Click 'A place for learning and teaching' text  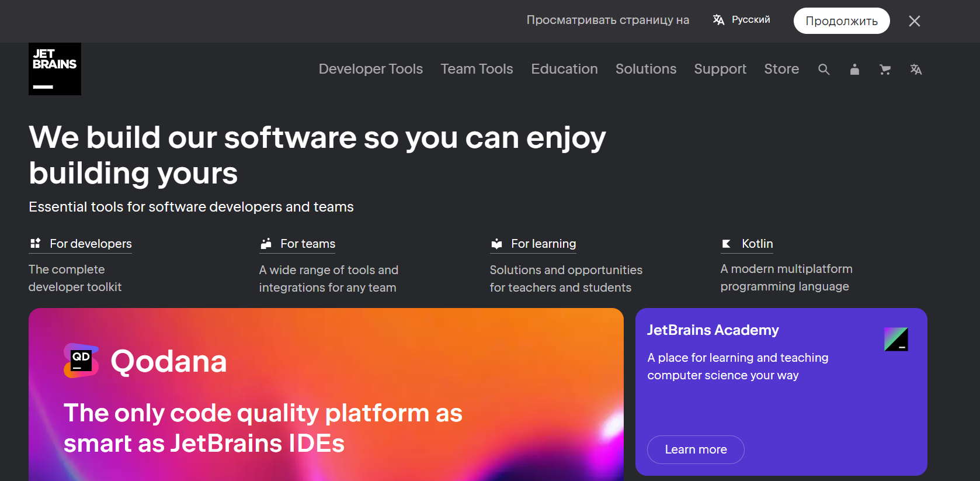click(738, 366)
